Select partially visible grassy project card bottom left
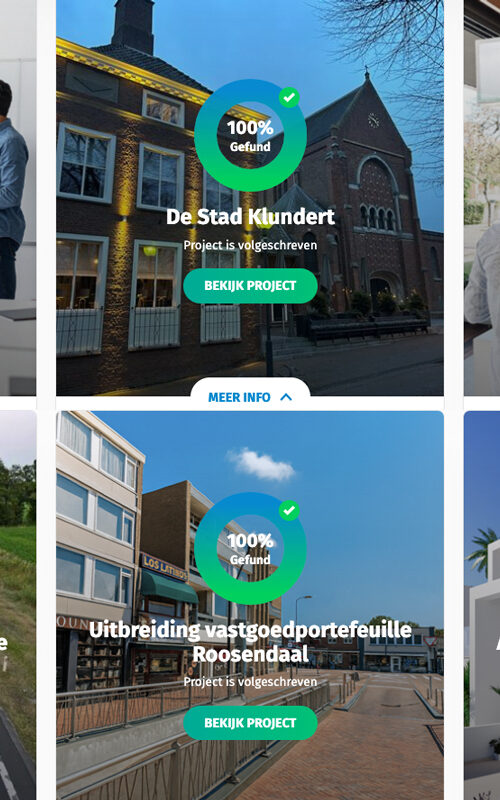500x800 pixels. point(18,605)
